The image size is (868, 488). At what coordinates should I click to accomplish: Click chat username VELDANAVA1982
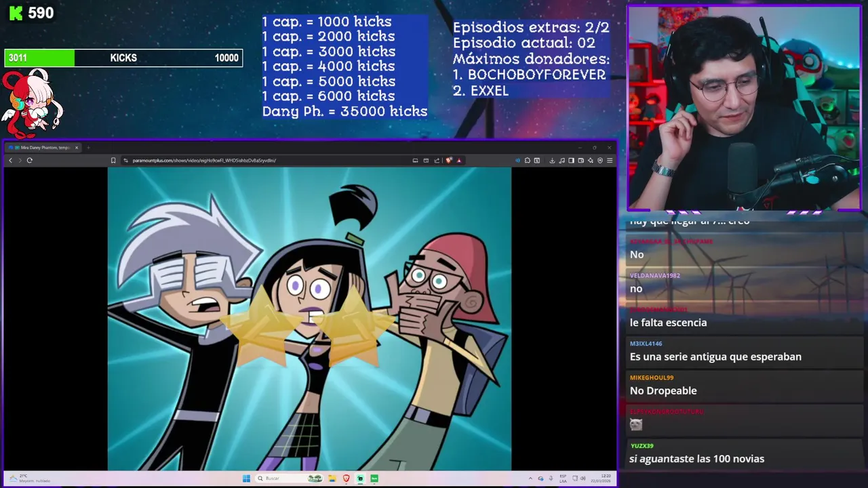coord(655,276)
